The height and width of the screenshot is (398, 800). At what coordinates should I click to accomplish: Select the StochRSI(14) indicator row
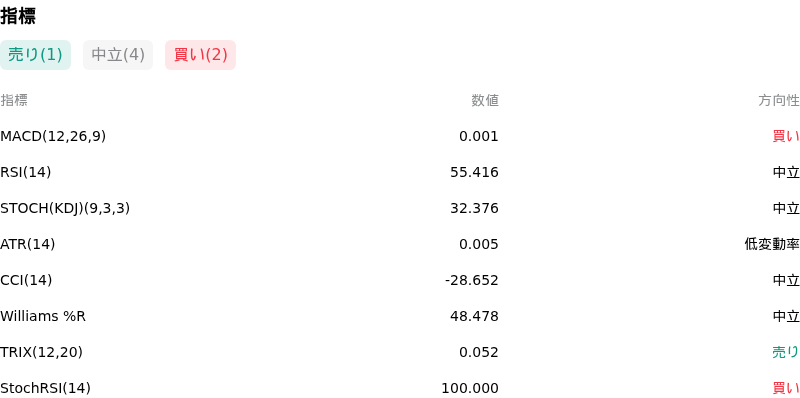[x=400, y=387]
